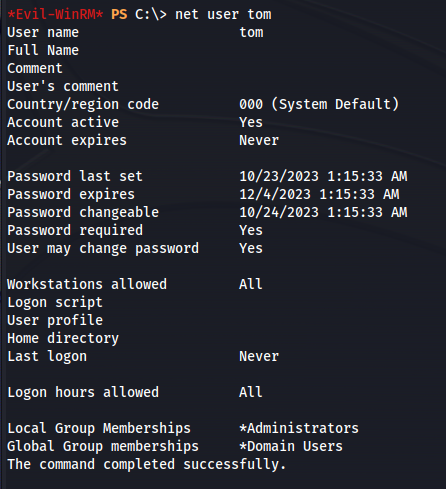Click the Password required 'Yes' value
The height and width of the screenshot is (489, 446).
point(251,230)
